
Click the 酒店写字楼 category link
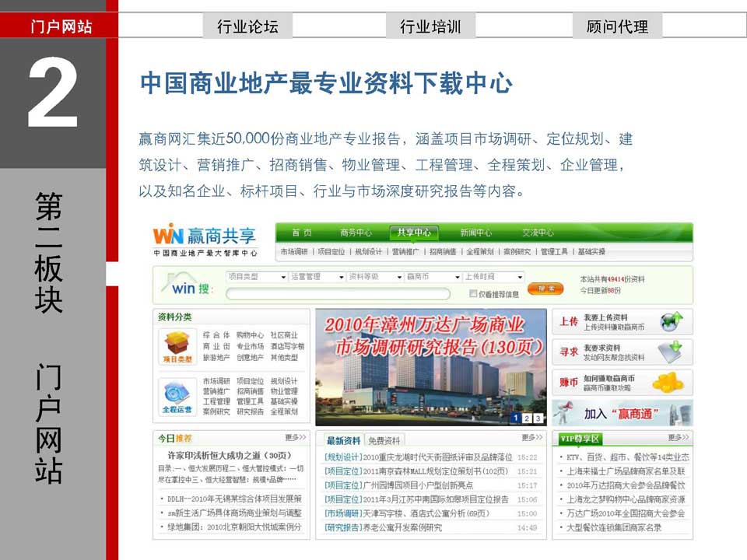point(287,346)
